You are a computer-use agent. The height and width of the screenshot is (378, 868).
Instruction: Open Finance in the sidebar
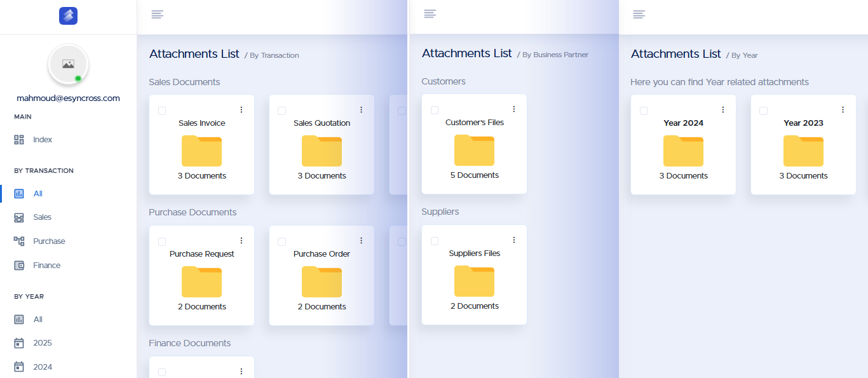point(47,266)
